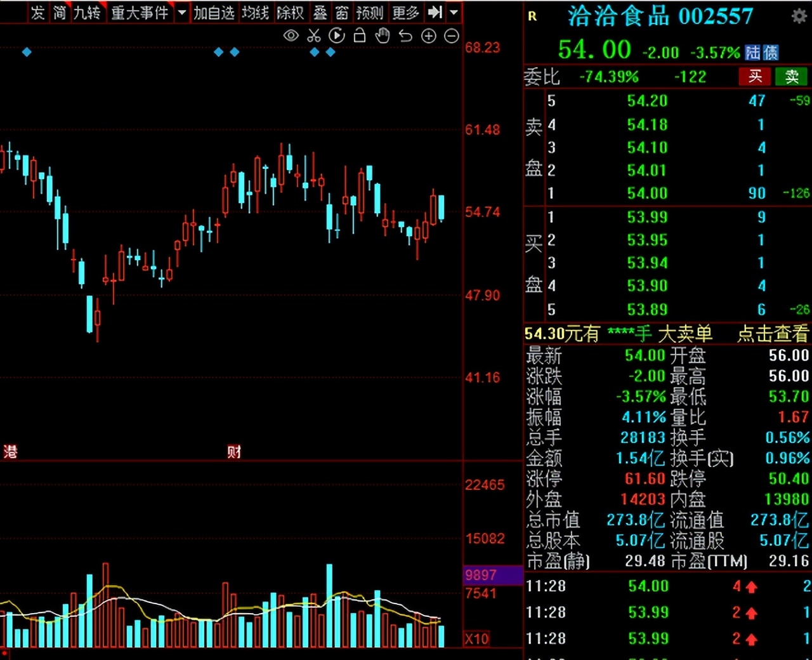Open the 重大事件 menu

tap(140, 12)
